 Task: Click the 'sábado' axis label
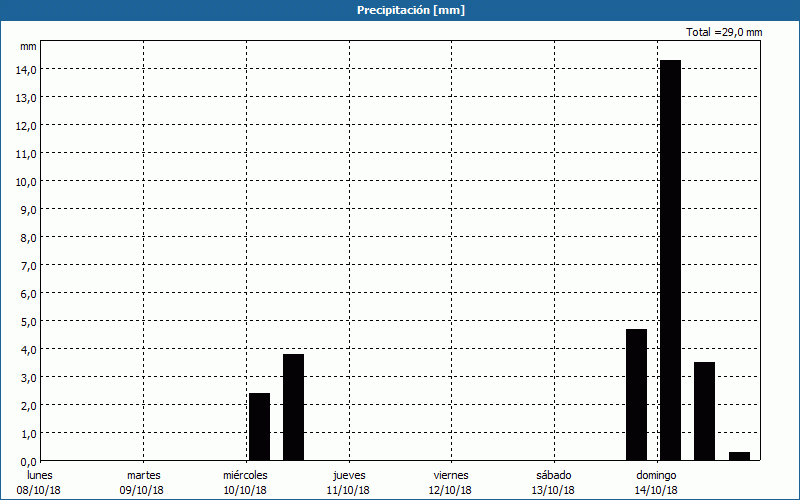click(554, 476)
